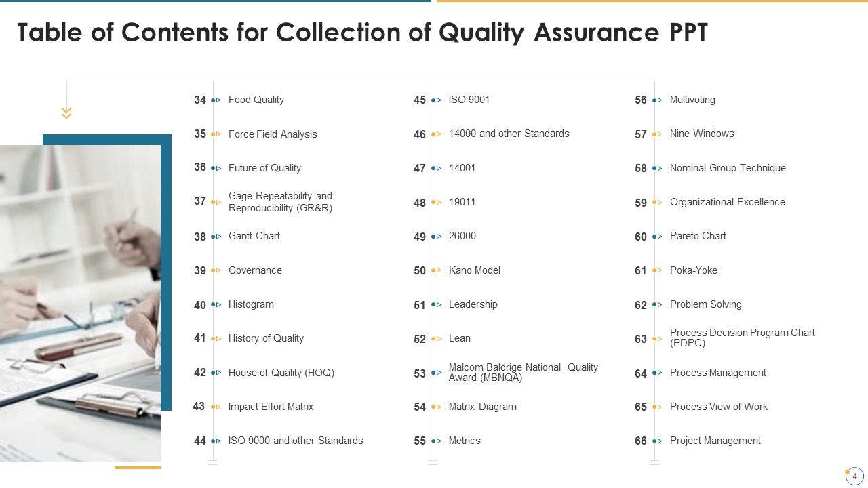Click the arrow bullet next to Pareto Chart
Screen dimensions: 868x488
point(657,237)
